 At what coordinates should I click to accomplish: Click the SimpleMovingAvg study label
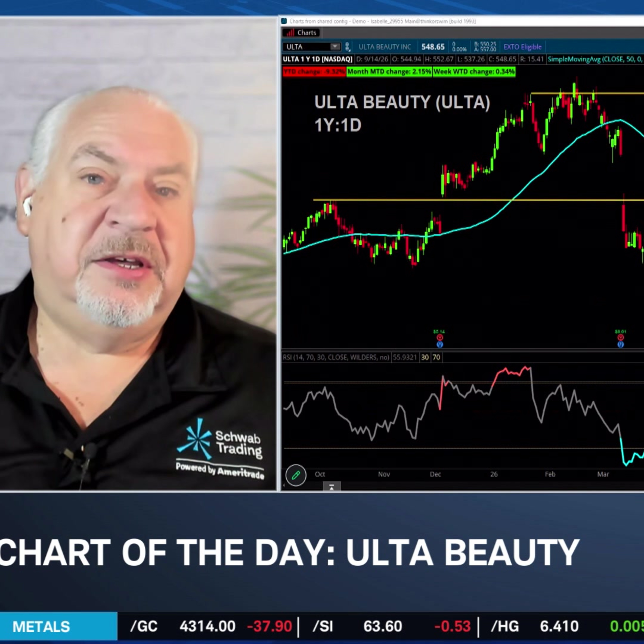point(595,59)
